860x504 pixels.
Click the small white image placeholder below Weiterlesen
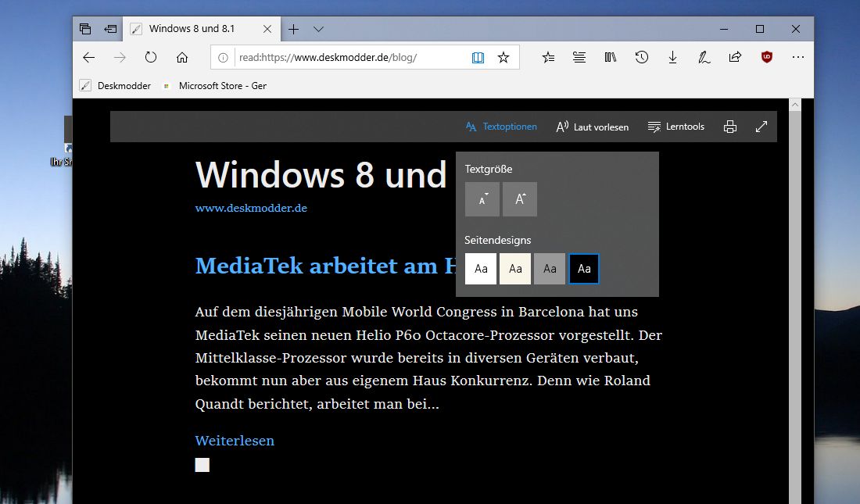[x=202, y=465]
